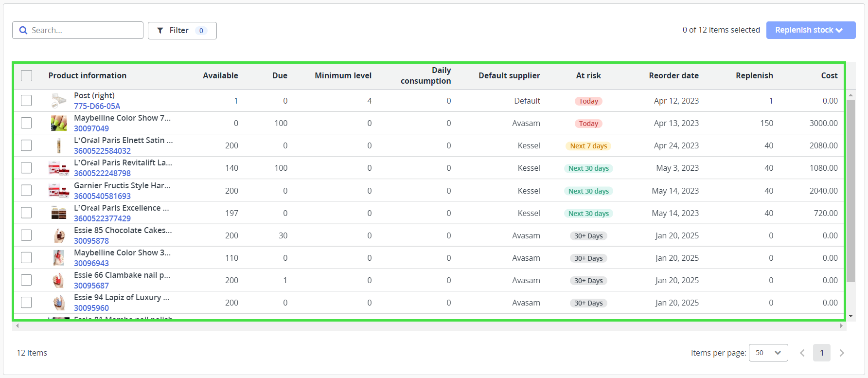Toggle the select-all checkbox in the header
The image size is (868, 378).
27,75
